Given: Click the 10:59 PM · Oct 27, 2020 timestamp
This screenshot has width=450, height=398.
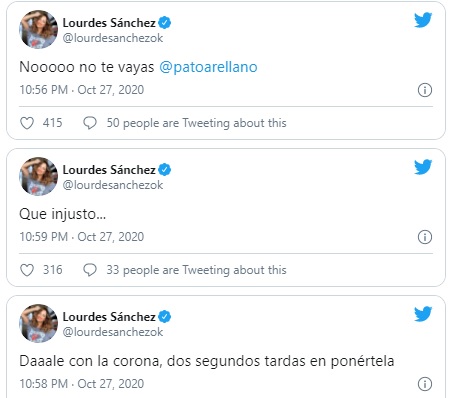Looking at the screenshot, I should (x=82, y=237).
